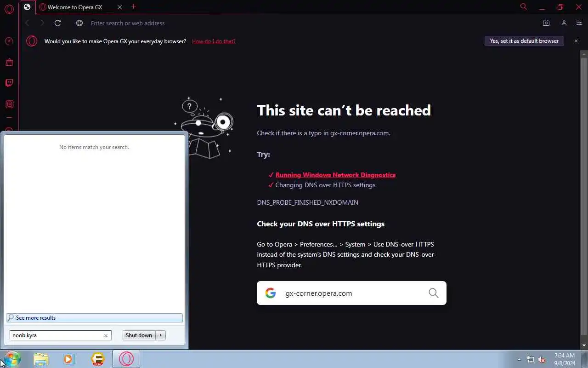
Task: Click 'See more results' in Start menu
Action: pos(94,318)
